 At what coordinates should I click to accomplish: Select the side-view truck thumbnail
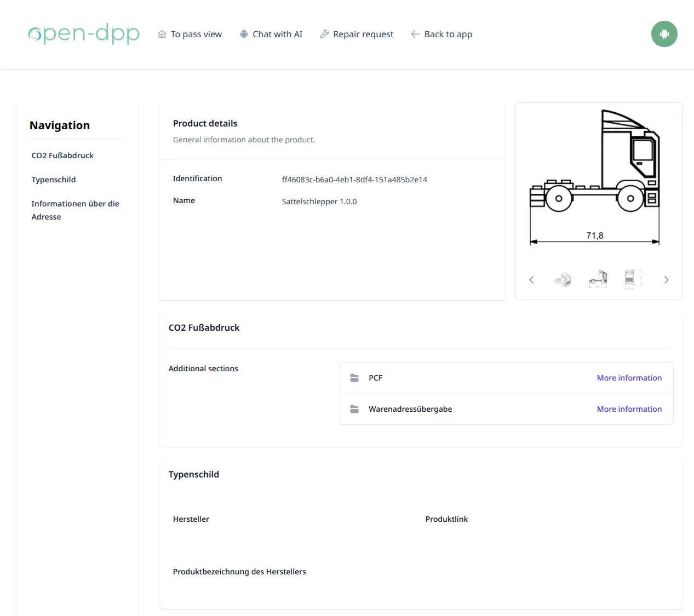point(598,279)
